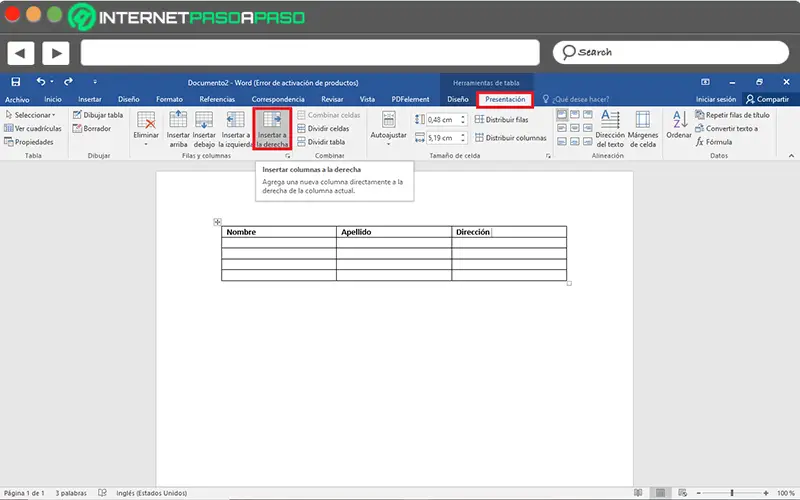The image size is (800, 500).
Task: Select align center right icon
Action: tap(588, 128)
